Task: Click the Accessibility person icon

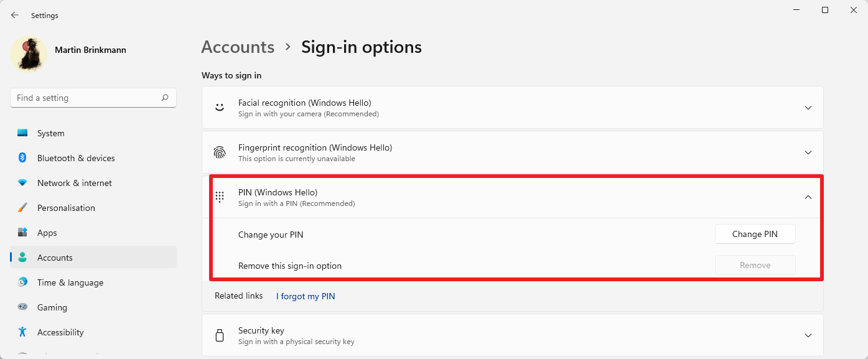Action: coord(22,332)
